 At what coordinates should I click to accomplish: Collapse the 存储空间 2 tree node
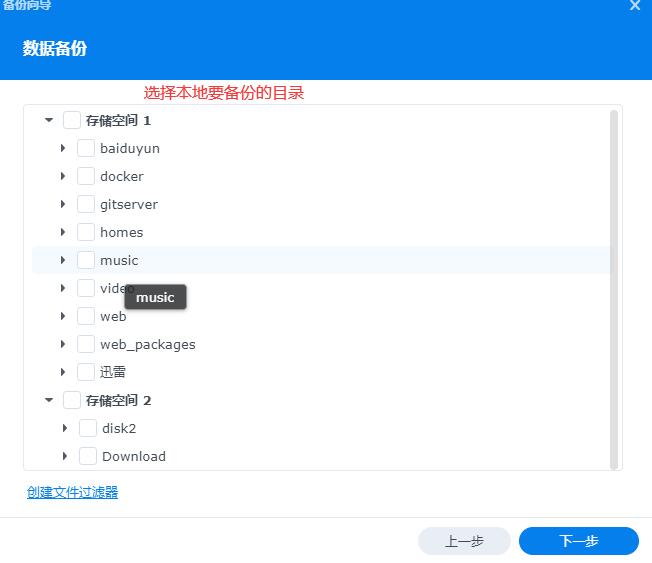coord(49,400)
